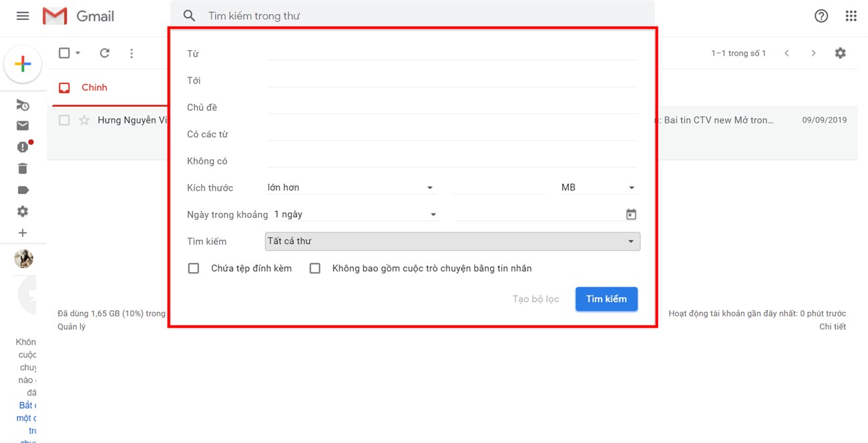Open the labels tag icon in sidebar
Viewport: 868px width, 443px height.
[23, 190]
